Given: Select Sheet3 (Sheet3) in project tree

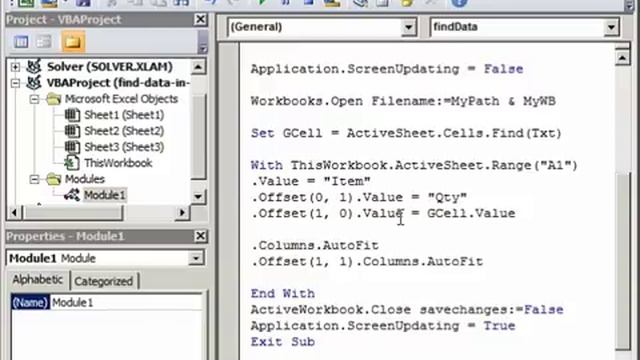Looking at the screenshot, I should [124, 147].
